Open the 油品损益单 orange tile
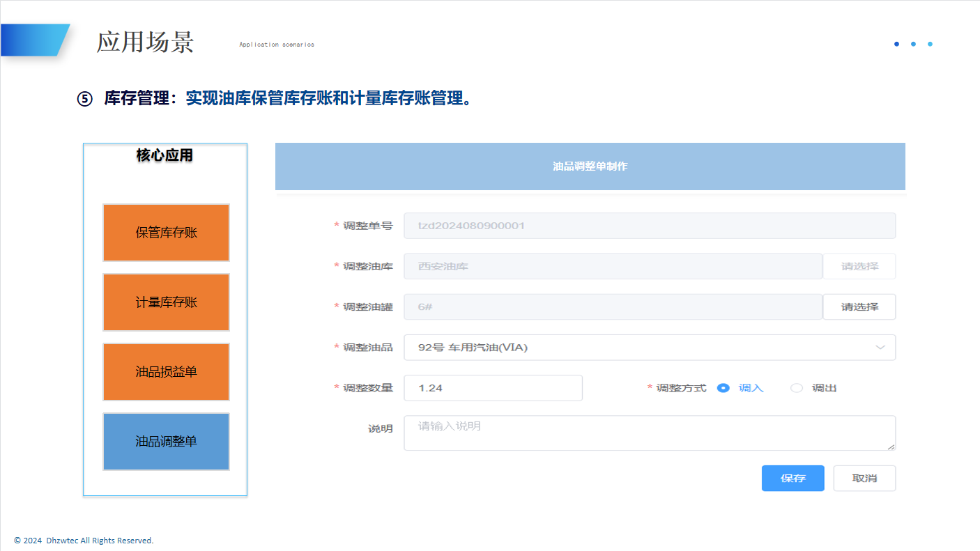This screenshot has height=551, width=980. pos(166,372)
